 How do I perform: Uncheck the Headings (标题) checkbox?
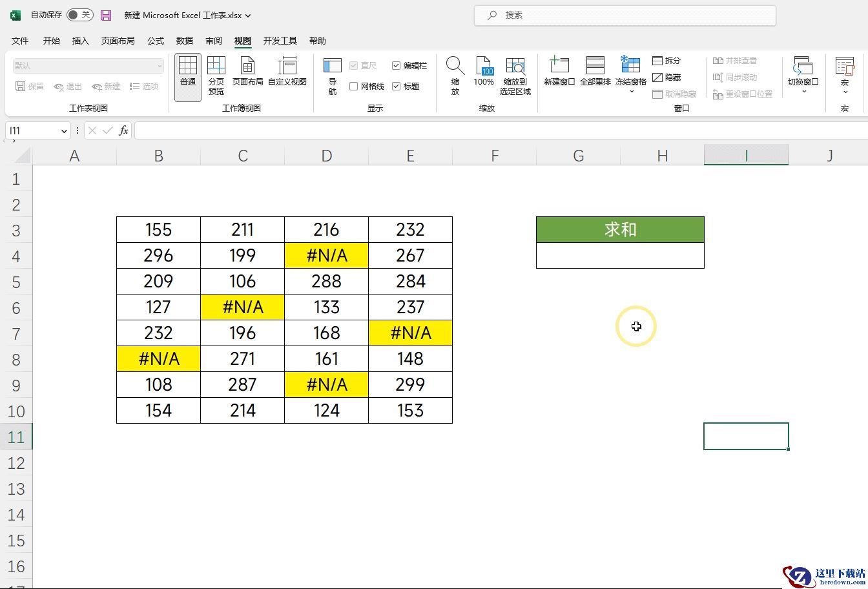click(397, 86)
